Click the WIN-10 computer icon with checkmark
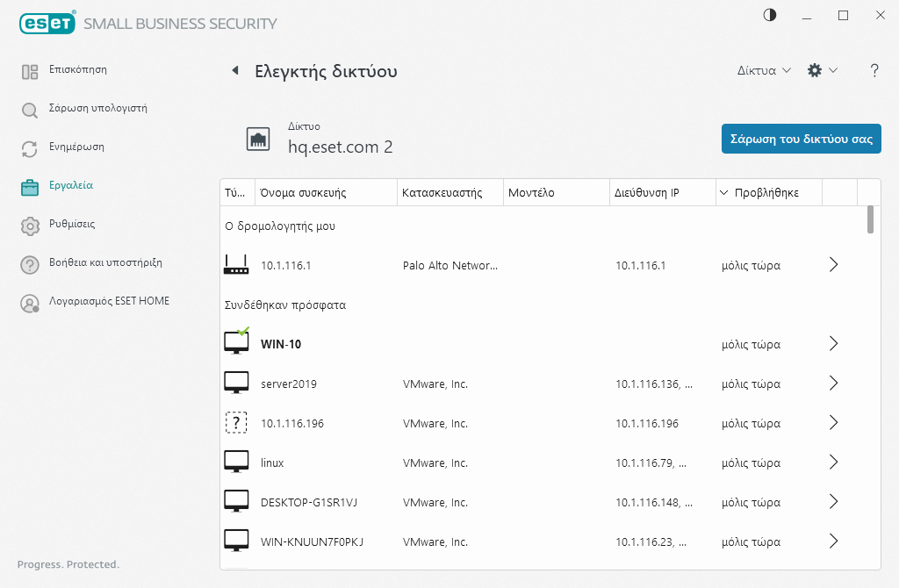This screenshot has width=899, height=588. click(x=236, y=341)
